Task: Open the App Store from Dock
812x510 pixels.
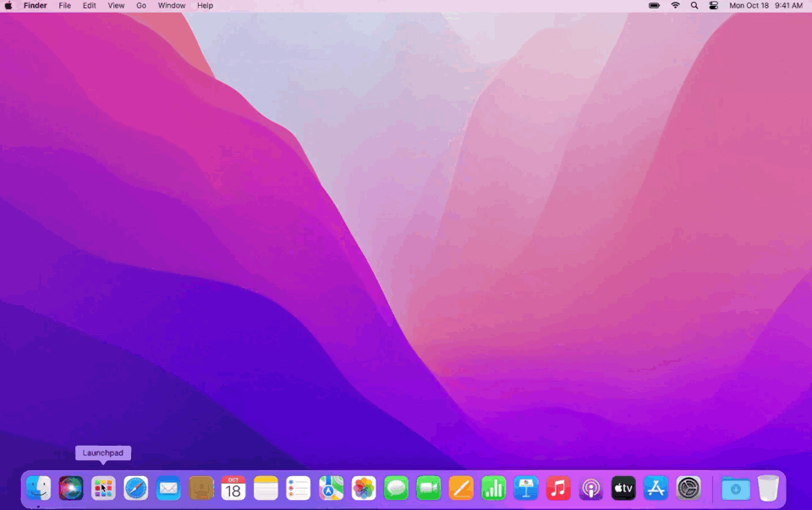Action: (x=656, y=488)
